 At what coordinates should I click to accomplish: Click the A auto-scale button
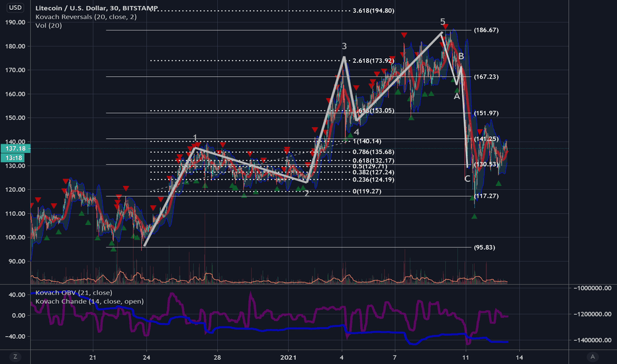pyautogui.click(x=593, y=357)
